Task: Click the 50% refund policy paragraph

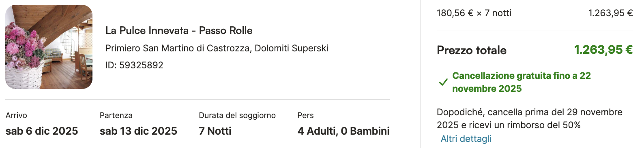Action: click(x=530, y=118)
